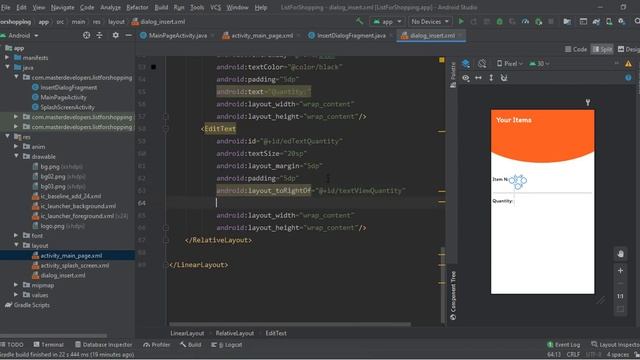Image resolution: width=640 pixels, height=360 pixels.
Task: Open the Navigate menu
Action: point(62,7)
